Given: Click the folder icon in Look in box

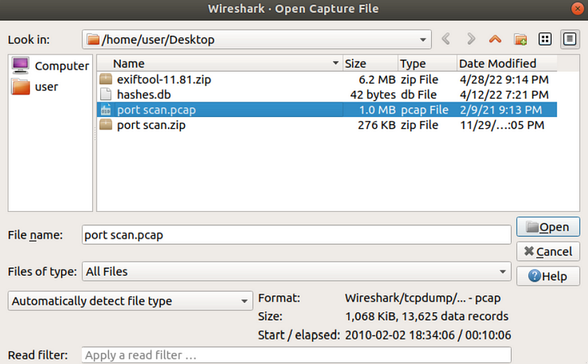Looking at the screenshot, I should (x=93, y=39).
